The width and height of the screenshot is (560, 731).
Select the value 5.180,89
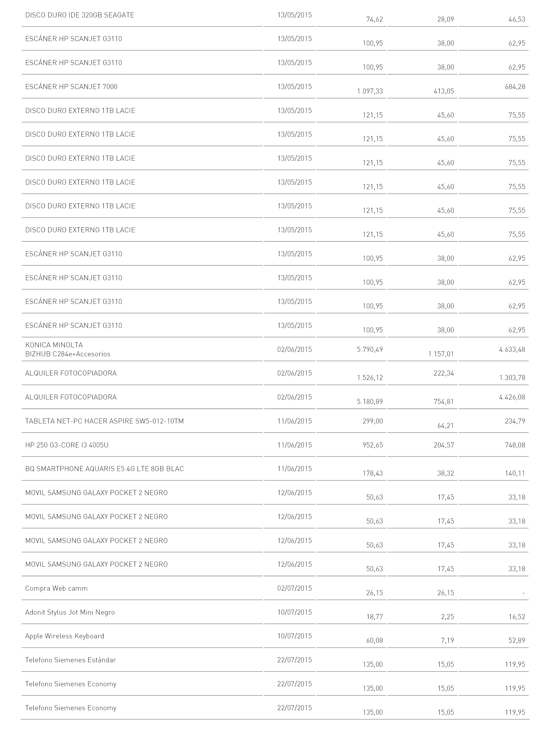(x=370, y=402)
